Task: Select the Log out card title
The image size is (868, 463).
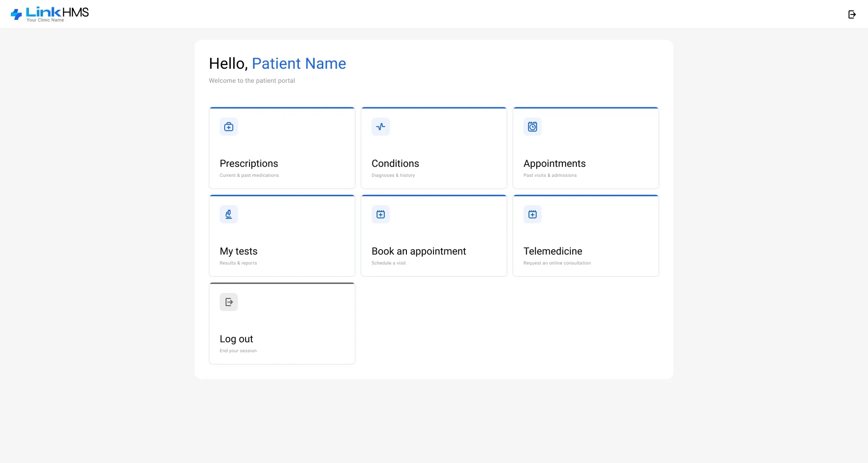Action: point(236,339)
